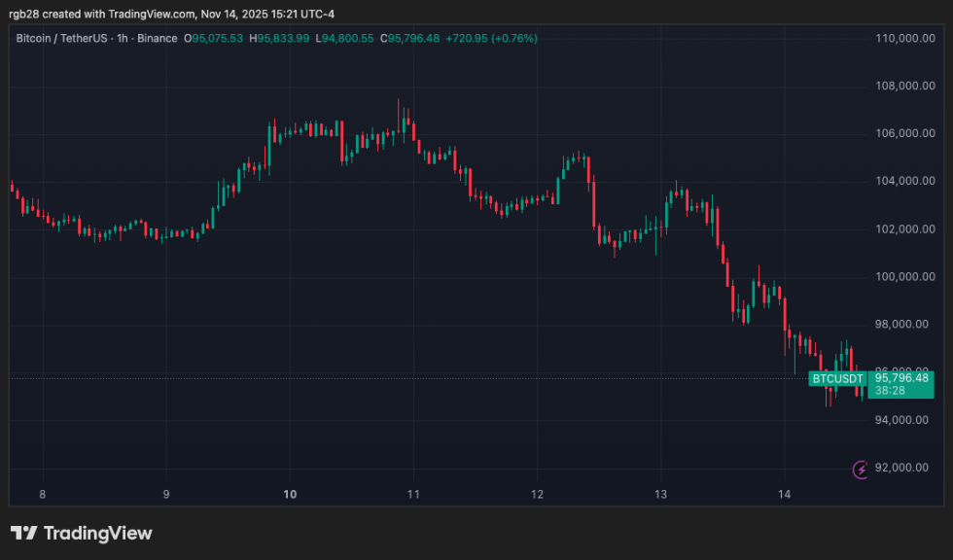Click the 110,000.00 price axis label
Screen dimensions: 953x560
click(904, 39)
